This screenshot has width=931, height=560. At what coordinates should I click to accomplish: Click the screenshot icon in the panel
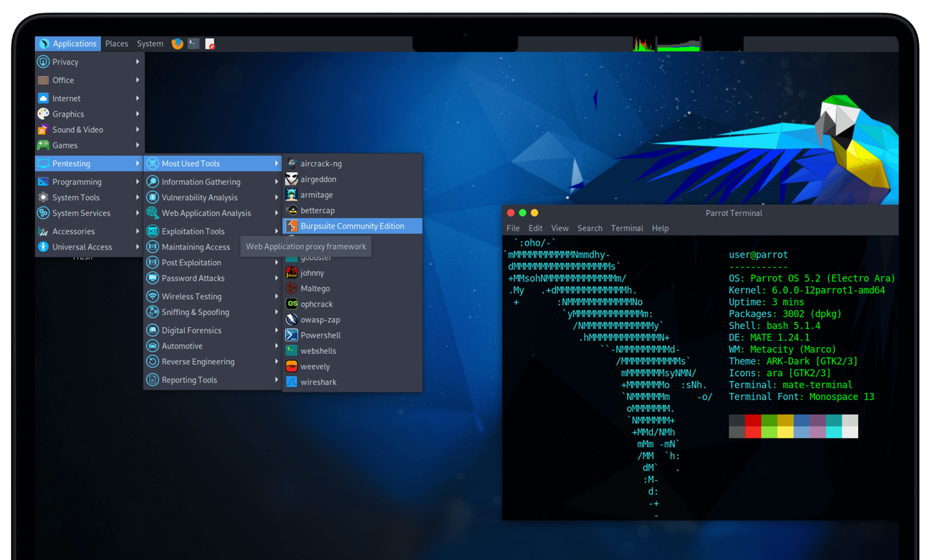(x=210, y=43)
